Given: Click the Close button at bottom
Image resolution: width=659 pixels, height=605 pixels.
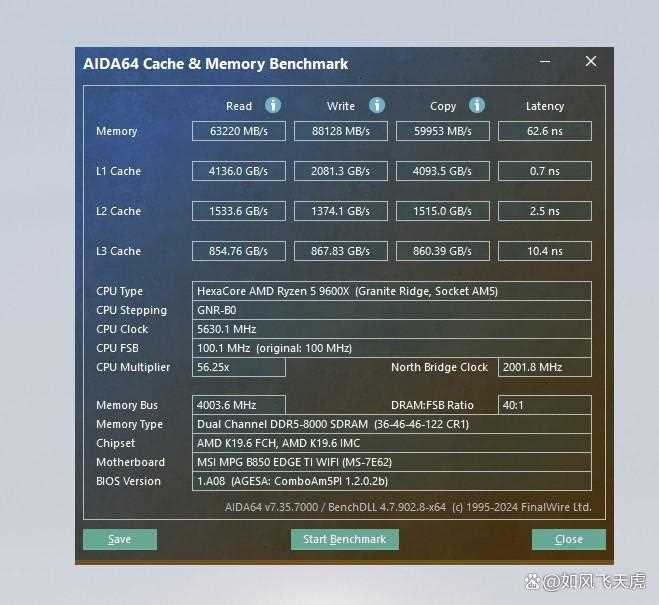Looking at the screenshot, I should [569, 539].
